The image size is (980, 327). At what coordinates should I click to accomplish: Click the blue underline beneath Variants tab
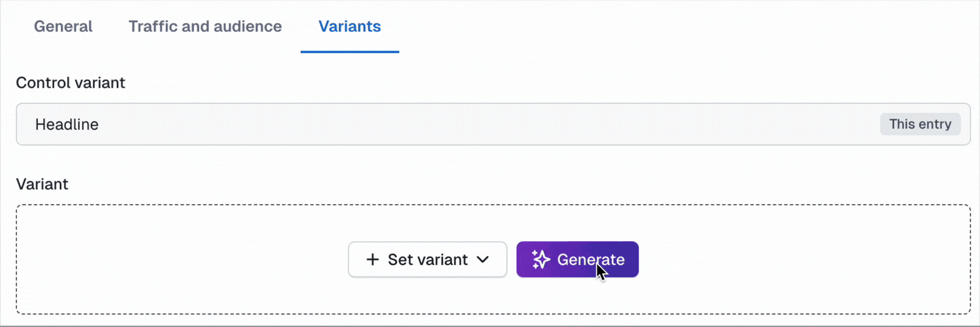pos(350,52)
